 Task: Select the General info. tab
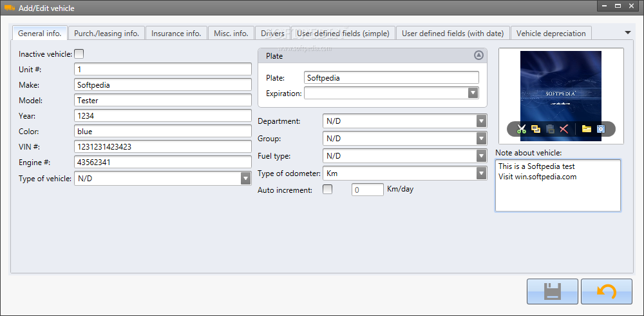[x=40, y=34]
